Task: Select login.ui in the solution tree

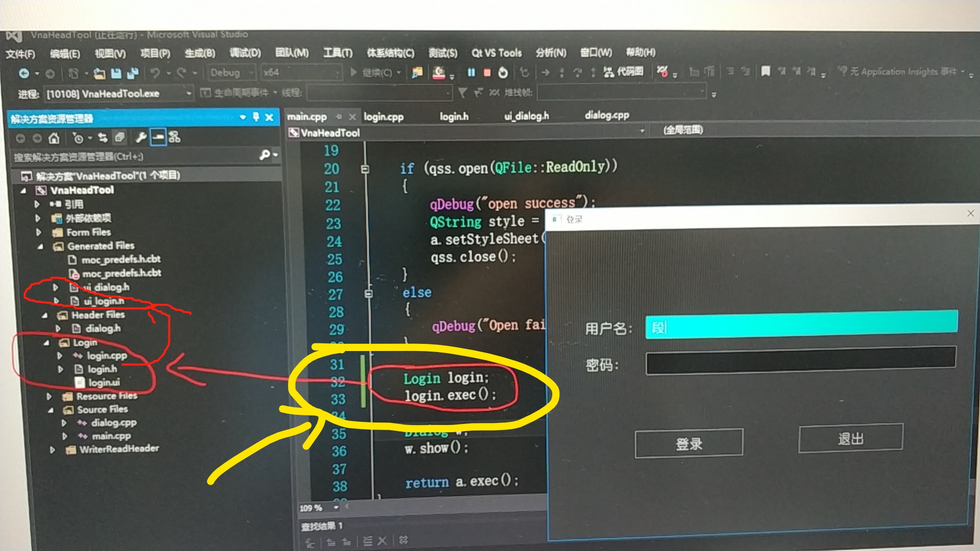Action: (104, 383)
